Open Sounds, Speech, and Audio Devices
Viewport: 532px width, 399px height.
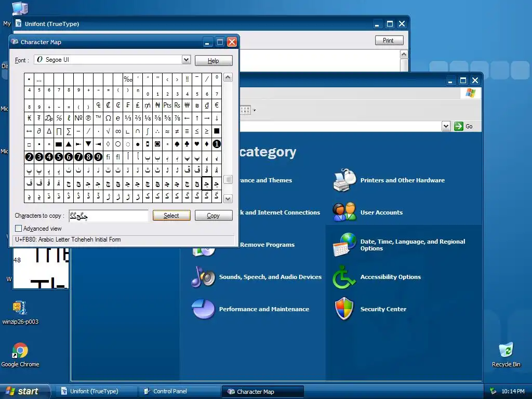coord(270,277)
